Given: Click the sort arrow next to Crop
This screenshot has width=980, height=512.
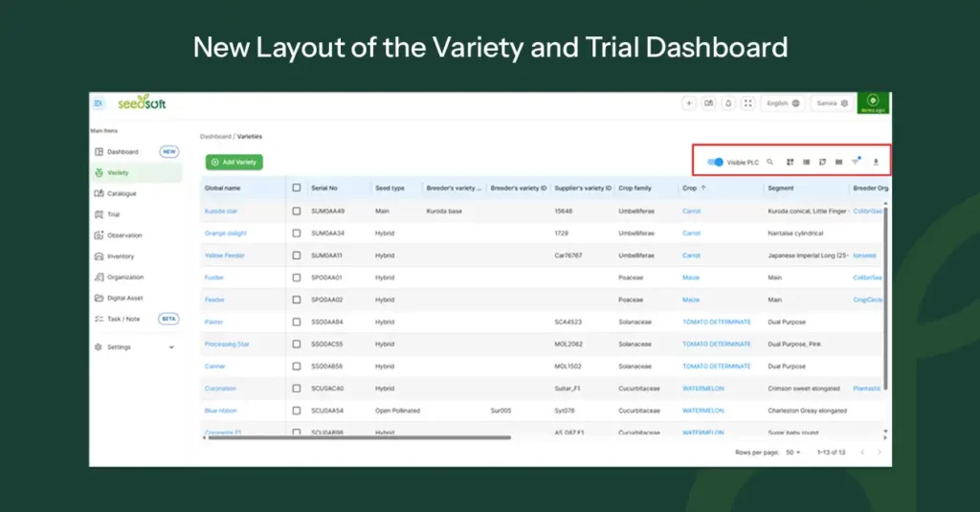Looking at the screenshot, I should pos(703,188).
